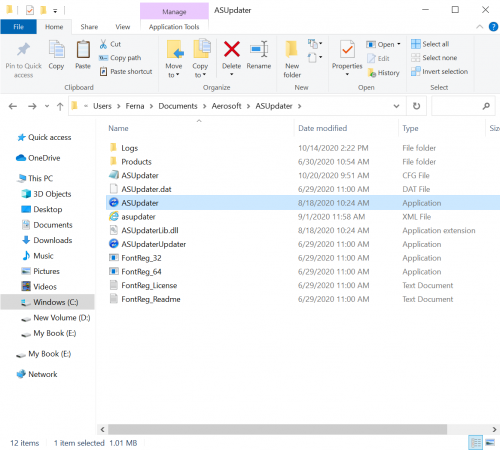
Task: Open the Application Tools tab
Action: 174,27
